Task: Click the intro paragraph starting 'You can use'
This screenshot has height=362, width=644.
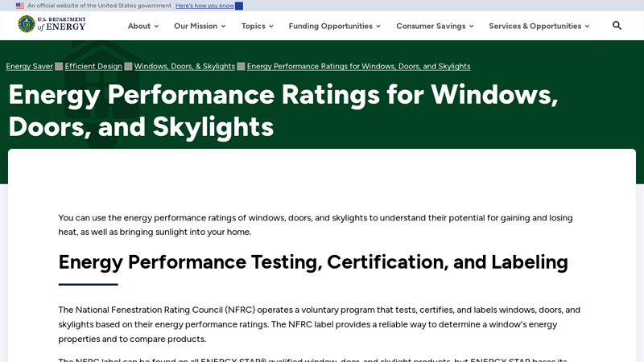Action: click(316, 225)
